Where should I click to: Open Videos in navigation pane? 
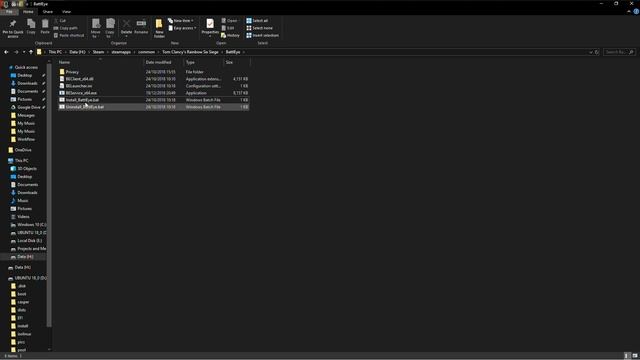tap(23, 217)
